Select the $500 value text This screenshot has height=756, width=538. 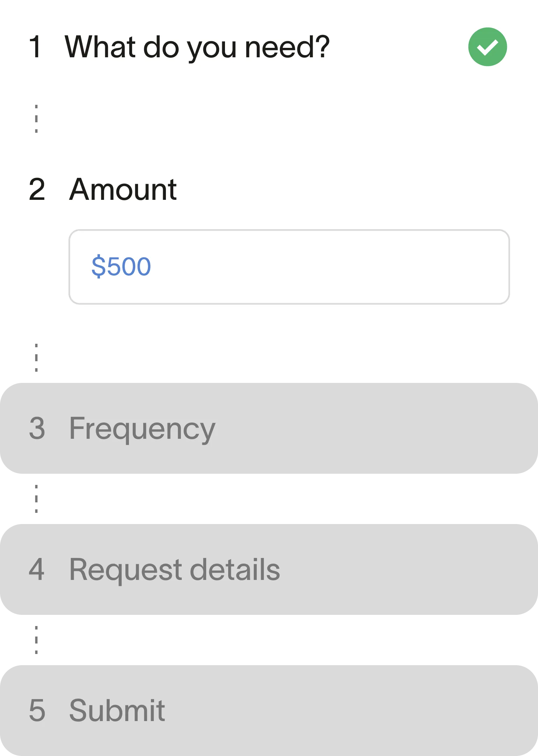(x=121, y=266)
